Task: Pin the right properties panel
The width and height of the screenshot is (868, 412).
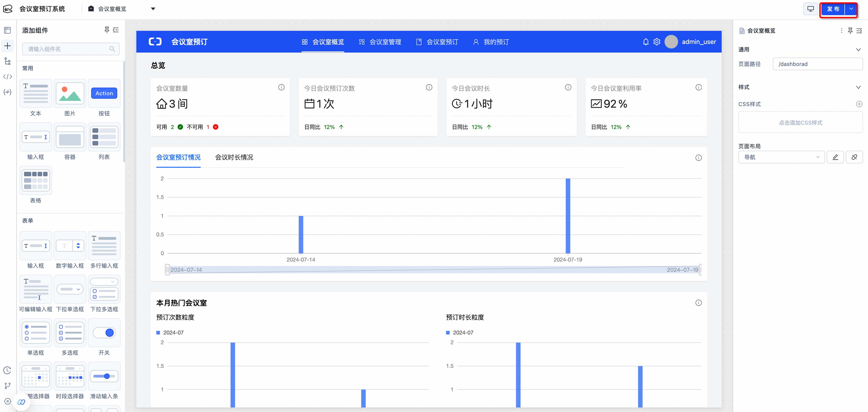Action: [x=850, y=30]
